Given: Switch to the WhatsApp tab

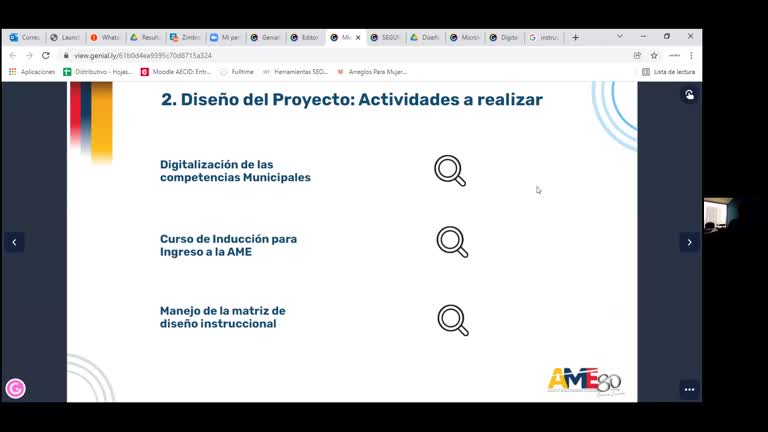Looking at the screenshot, I should [105, 37].
